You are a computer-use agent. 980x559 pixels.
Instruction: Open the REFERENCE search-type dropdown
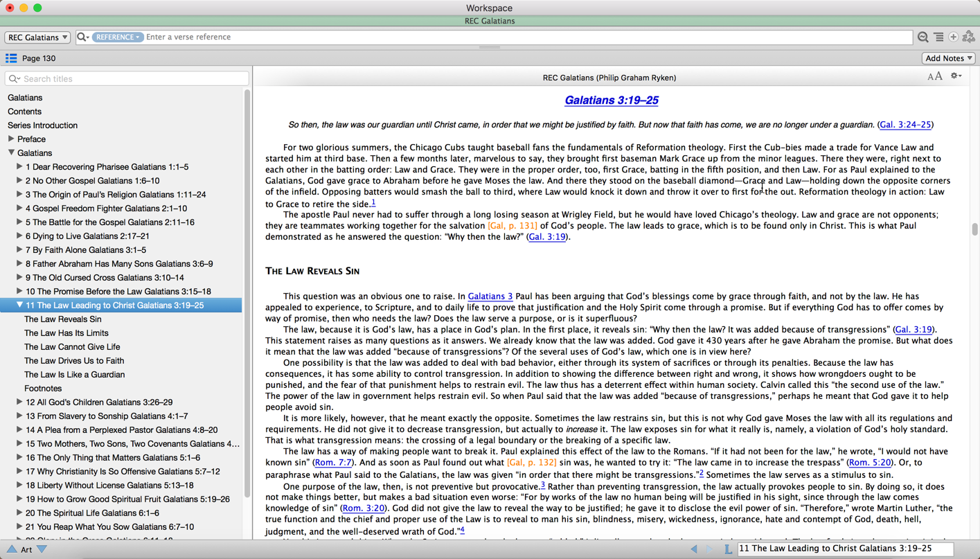(117, 37)
